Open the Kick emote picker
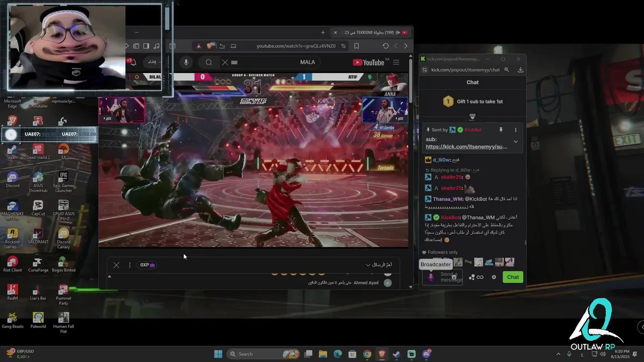Viewport: 644px width, 362px height. coord(454,277)
